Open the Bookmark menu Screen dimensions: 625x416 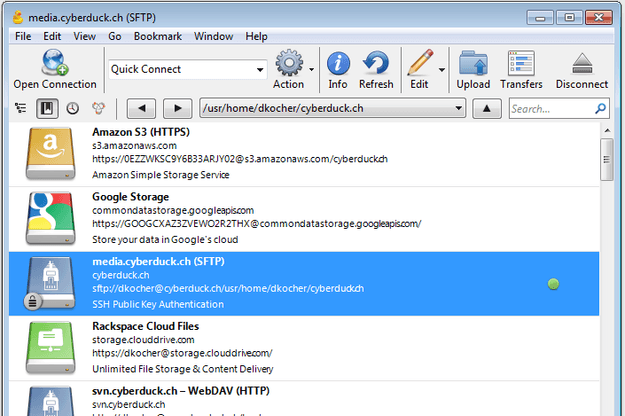(x=157, y=36)
